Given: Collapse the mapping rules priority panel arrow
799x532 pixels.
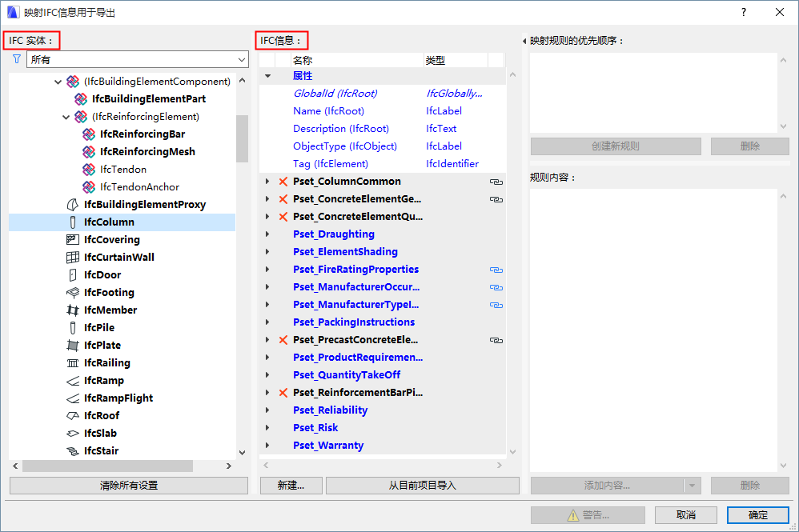Looking at the screenshot, I should point(524,41).
